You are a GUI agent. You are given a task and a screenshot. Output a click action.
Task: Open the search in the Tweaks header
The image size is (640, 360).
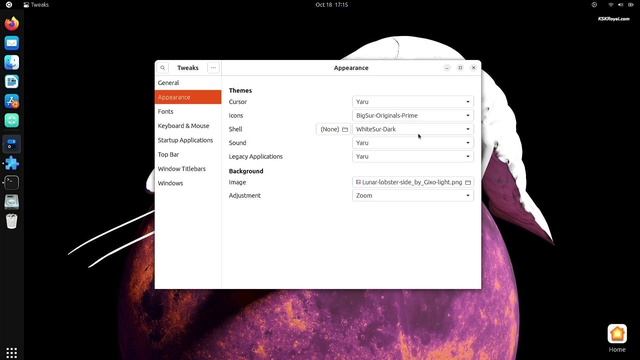tap(162, 68)
